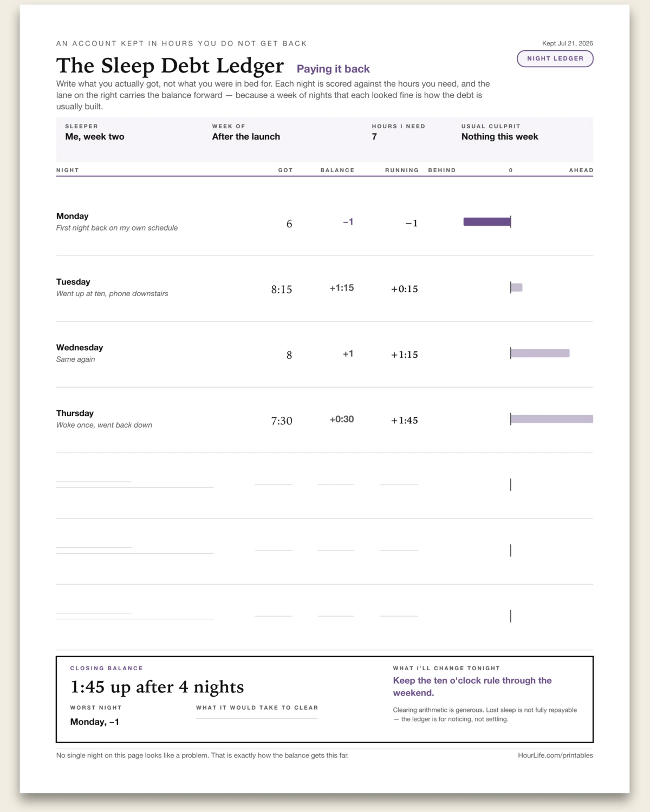Screen dimensions: 650x812
Task: Click Tuesday's got value 8:15
Action: coord(282,290)
